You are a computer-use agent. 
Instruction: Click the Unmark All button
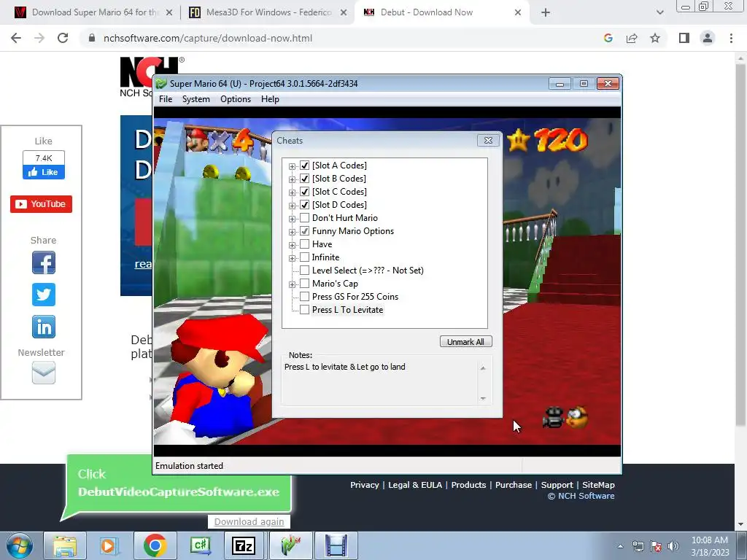[x=465, y=342]
